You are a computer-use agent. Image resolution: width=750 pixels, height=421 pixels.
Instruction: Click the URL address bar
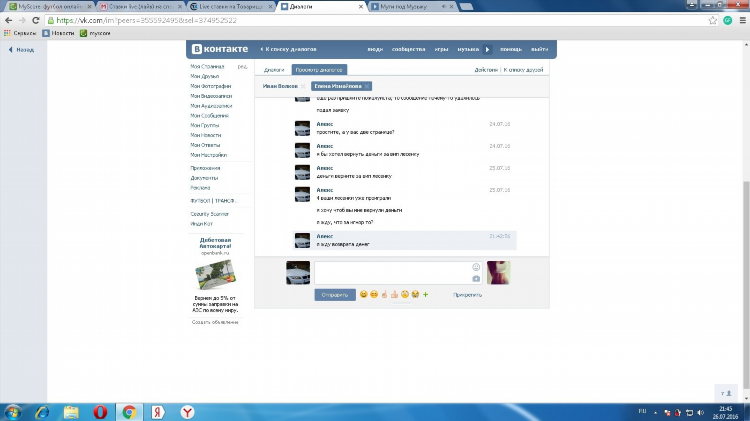(x=378, y=21)
